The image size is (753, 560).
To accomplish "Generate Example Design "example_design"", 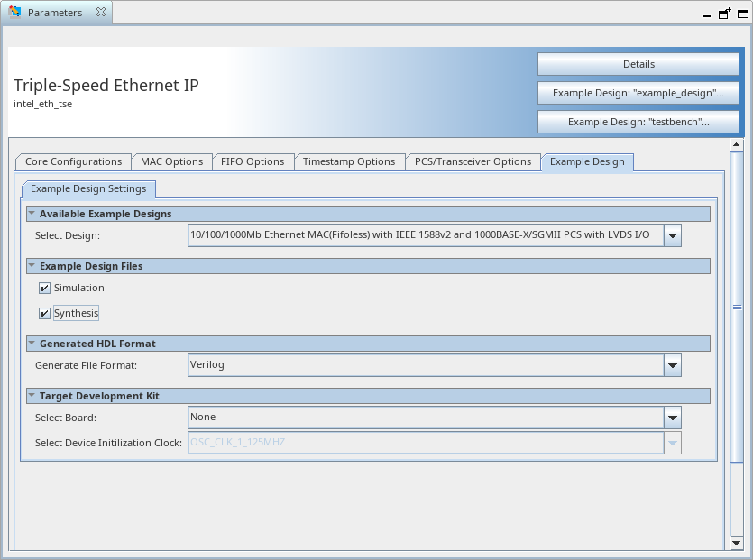I will coord(638,93).
